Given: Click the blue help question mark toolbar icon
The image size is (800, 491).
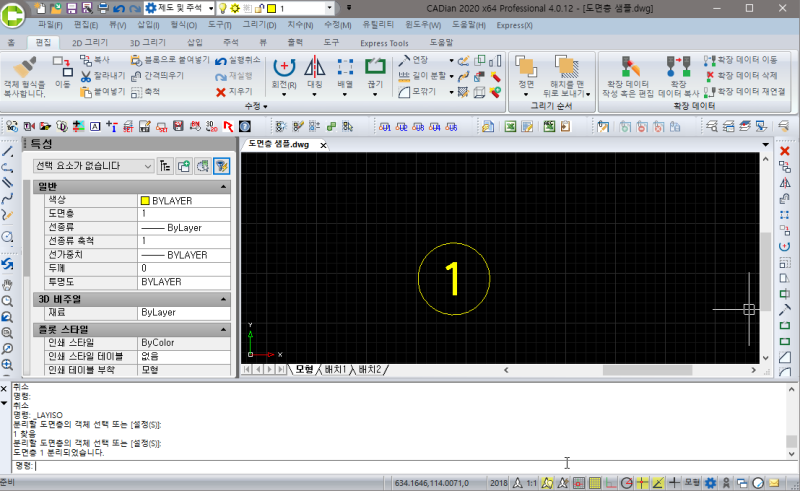Looking at the screenshot, I should tap(245, 126).
